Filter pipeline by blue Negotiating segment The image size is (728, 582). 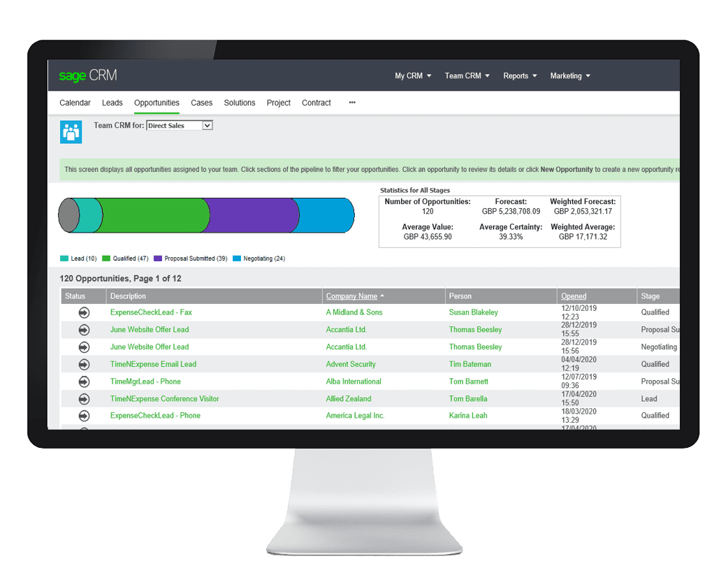[325, 215]
